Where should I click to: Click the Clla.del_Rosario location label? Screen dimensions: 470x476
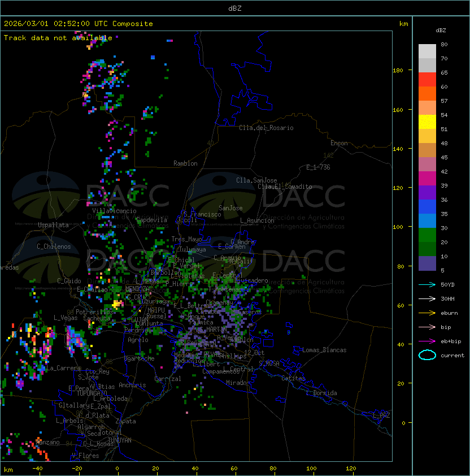(266, 128)
